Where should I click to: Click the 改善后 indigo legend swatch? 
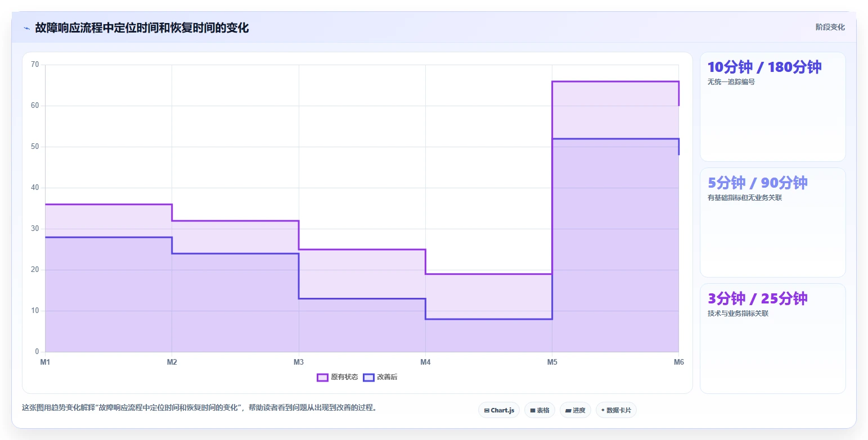click(x=368, y=377)
